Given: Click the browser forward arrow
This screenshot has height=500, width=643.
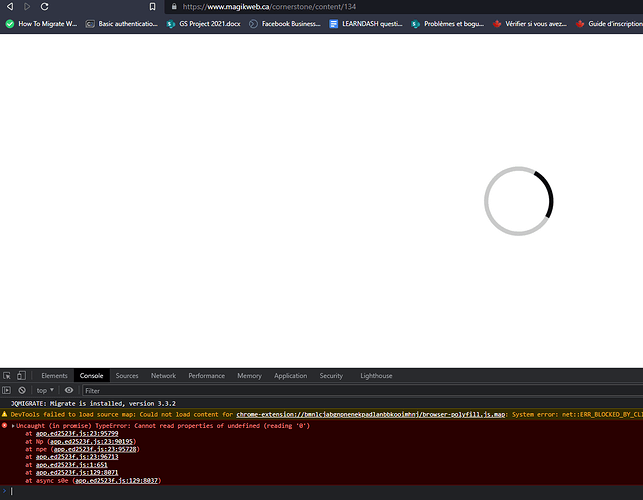Looking at the screenshot, I should coord(27,6).
